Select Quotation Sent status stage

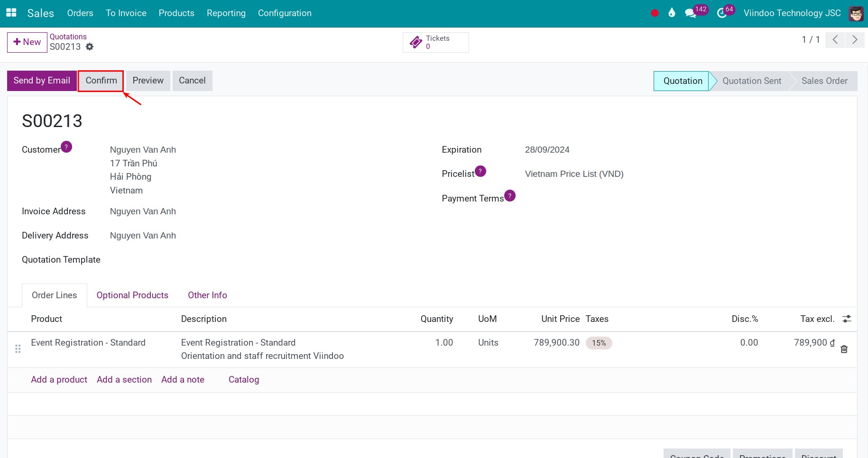click(x=752, y=81)
